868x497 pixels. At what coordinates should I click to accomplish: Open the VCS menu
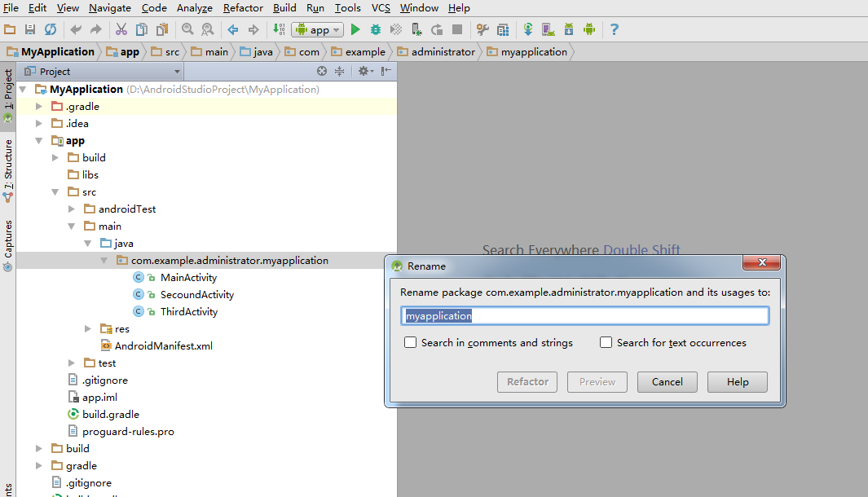pyautogui.click(x=381, y=8)
